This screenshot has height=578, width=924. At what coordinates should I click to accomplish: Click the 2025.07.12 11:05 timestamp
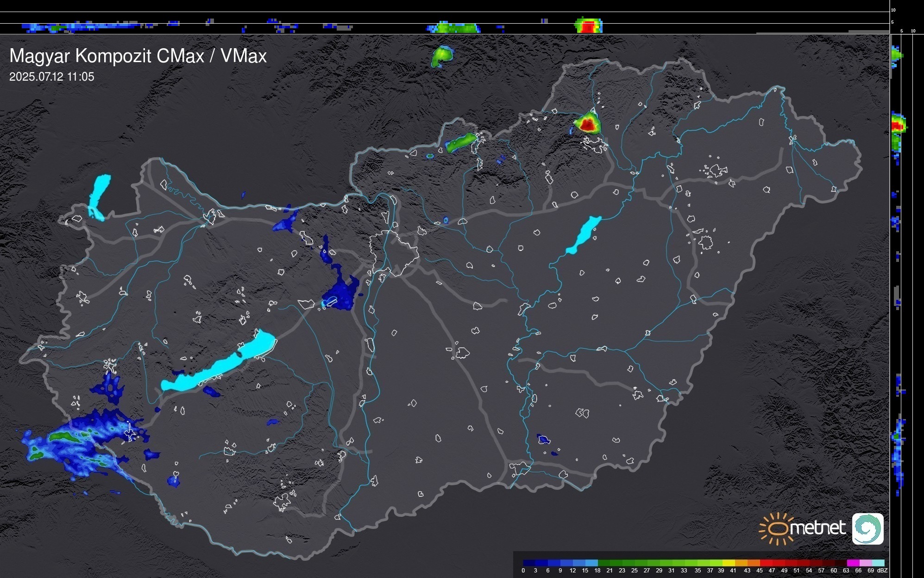[51, 76]
